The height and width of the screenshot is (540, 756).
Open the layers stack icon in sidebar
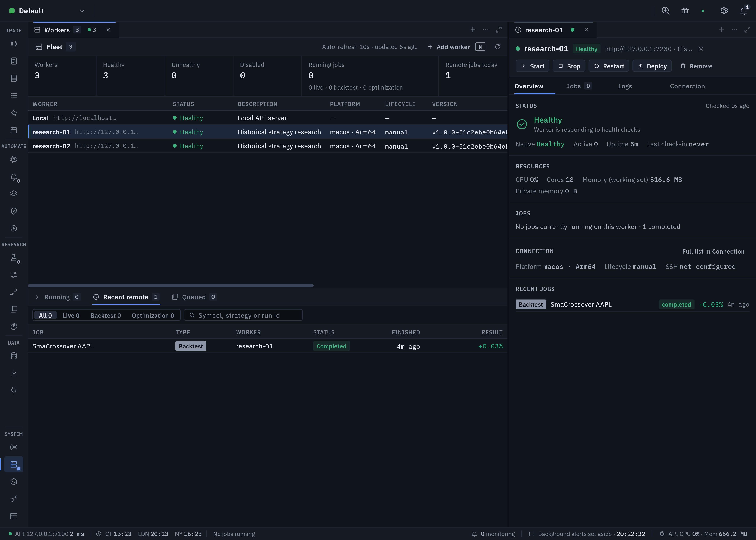[14, 193]
